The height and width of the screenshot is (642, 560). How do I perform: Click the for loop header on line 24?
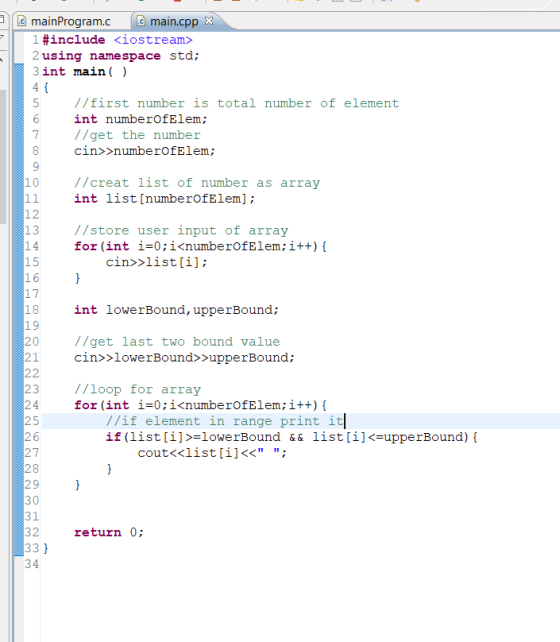tap(200, 405)
